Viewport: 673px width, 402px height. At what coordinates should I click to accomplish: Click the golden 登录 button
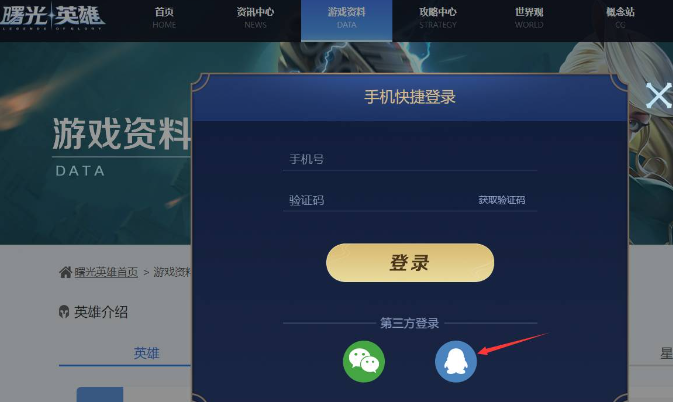coord(410,263)
